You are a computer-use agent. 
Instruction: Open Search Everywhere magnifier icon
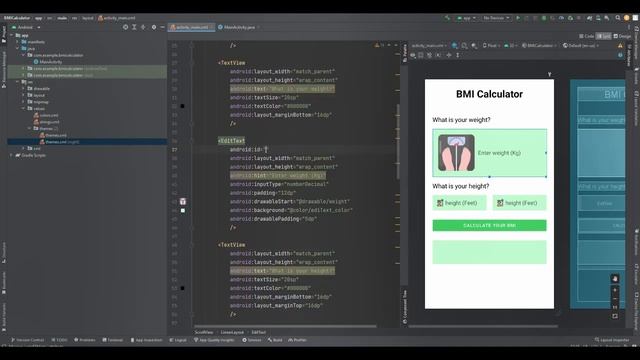tap(618, 18)
